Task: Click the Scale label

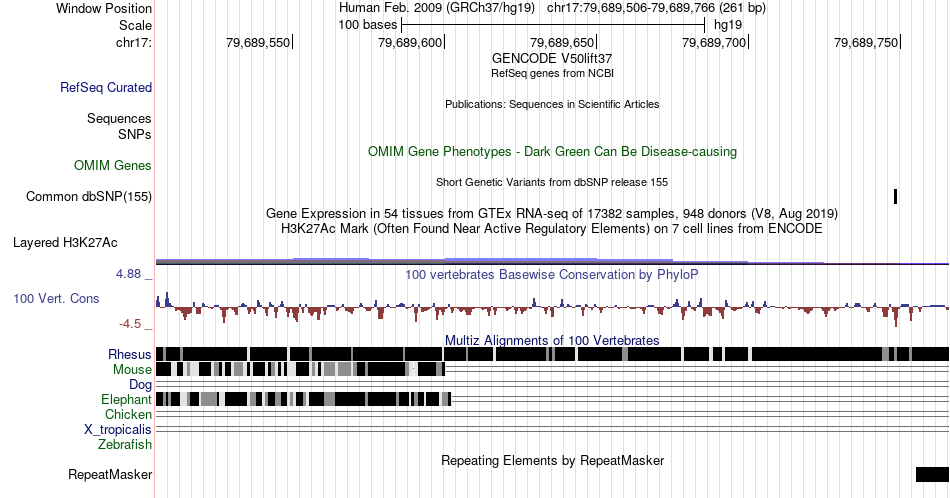Action: 135,25
